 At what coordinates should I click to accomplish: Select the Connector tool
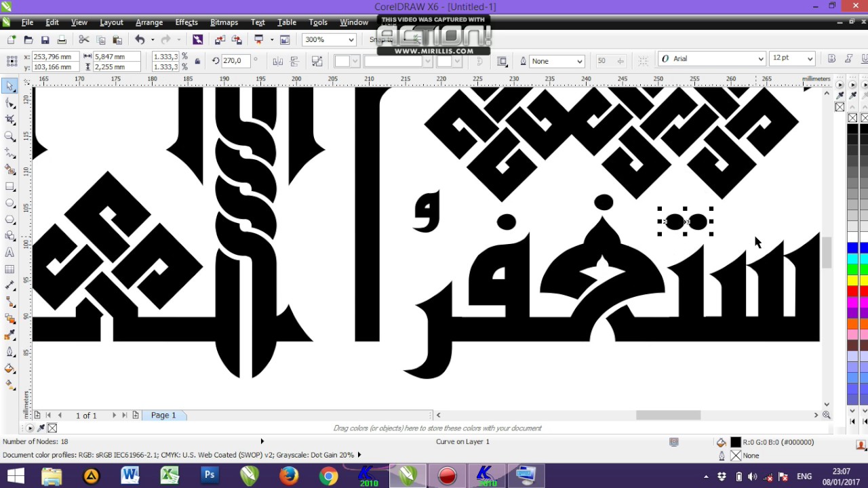pyautogui.click(x=9, y=302)
